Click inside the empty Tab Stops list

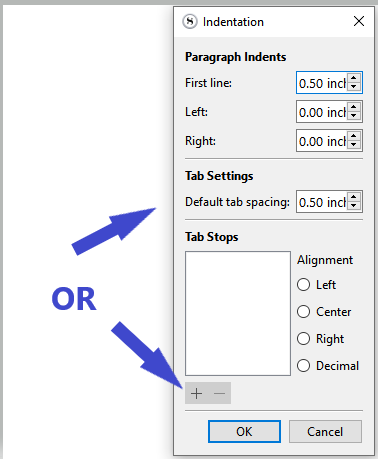[238, 313]
